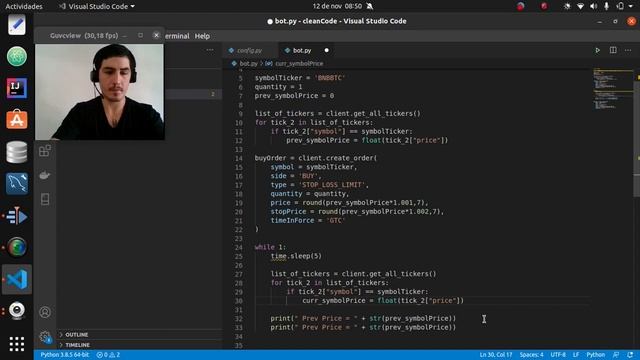Click the feedback icon in status bar
Image resolution: width=640 pixels, height=360 pixels.
[616, 355]
